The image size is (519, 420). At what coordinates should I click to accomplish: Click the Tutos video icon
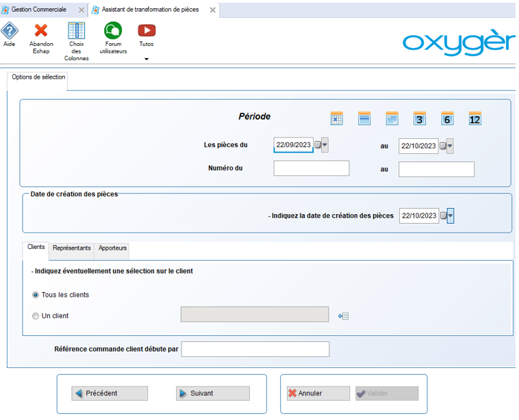point(147,31)
